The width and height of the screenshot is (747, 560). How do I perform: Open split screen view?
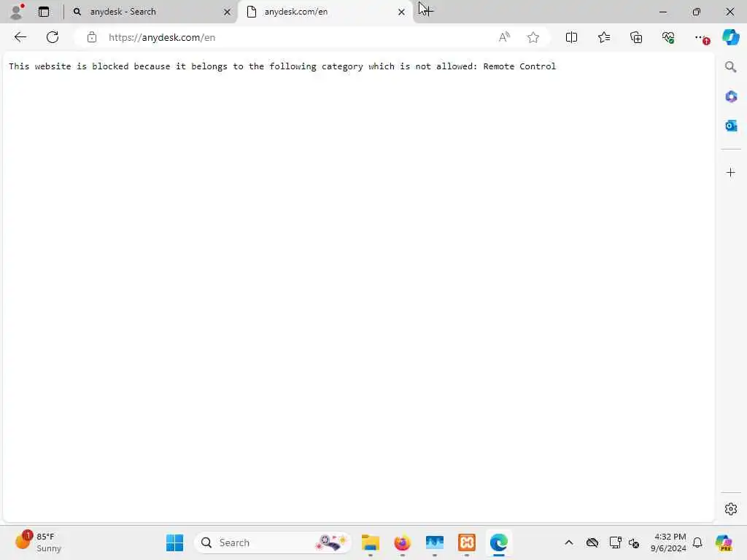[571, 37]
